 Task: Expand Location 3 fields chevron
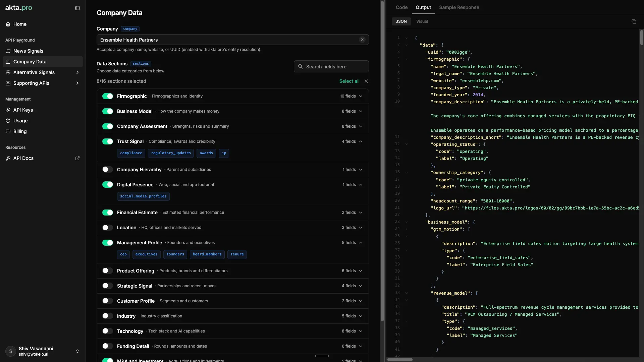(x=361, y=228)
